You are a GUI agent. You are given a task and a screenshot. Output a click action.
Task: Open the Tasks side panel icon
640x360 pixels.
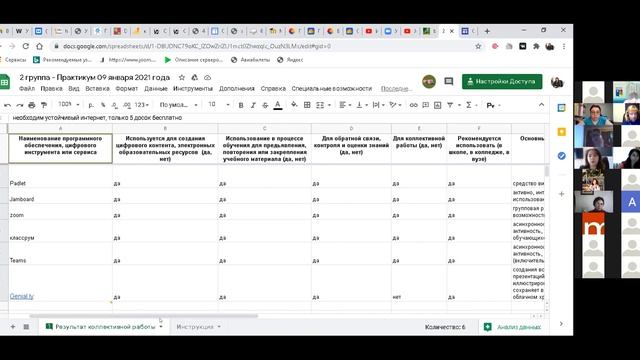562,156
